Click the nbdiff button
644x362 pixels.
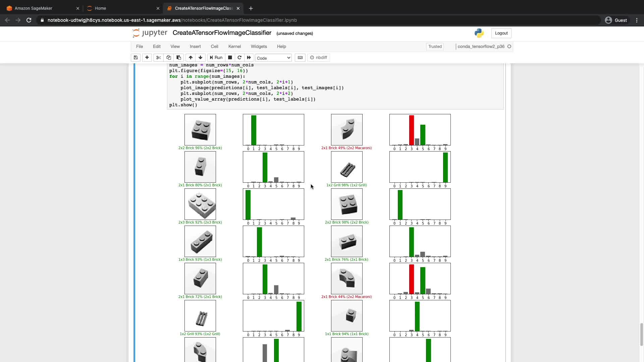319,58
